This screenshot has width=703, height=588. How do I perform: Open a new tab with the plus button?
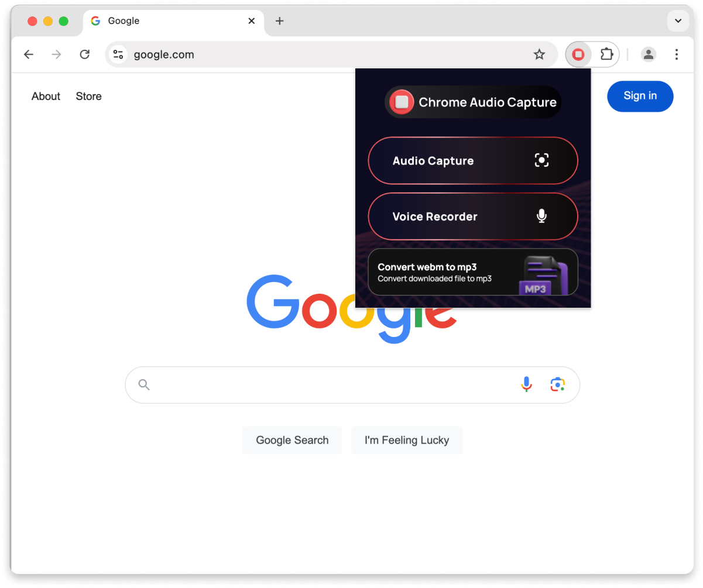point(280,21)
